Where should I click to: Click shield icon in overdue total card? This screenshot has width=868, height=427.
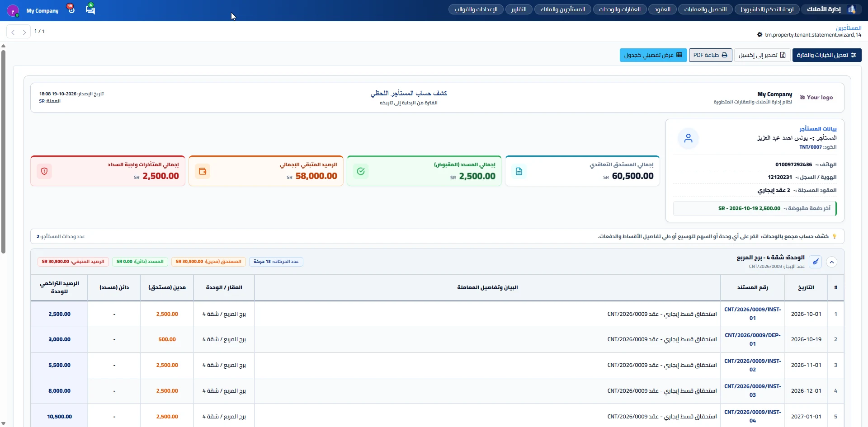pos(44,171)
